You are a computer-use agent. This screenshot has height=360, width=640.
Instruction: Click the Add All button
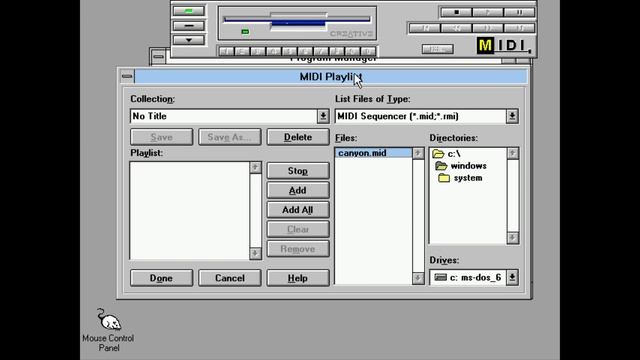(x=298, y=210)
